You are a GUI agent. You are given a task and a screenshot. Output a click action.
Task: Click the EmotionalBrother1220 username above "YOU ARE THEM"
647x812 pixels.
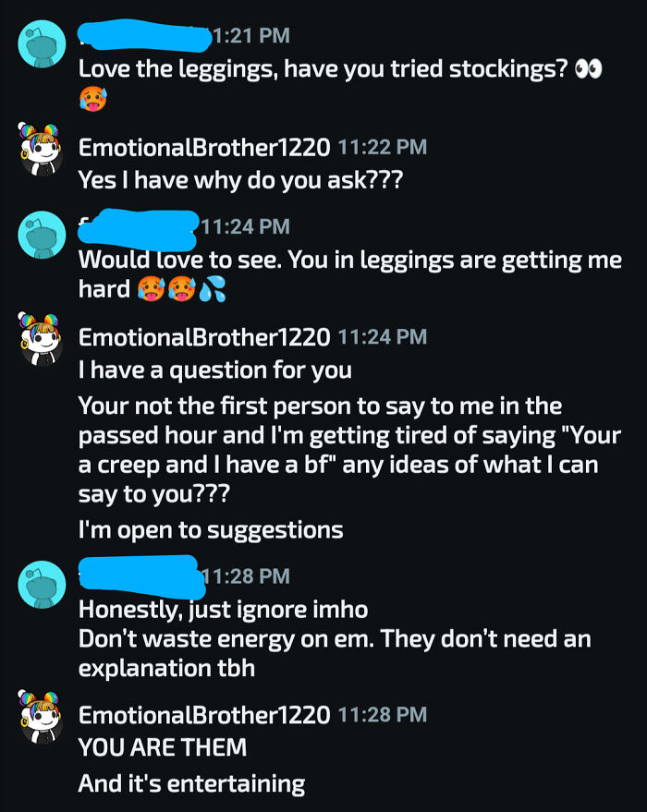[203, 714]
